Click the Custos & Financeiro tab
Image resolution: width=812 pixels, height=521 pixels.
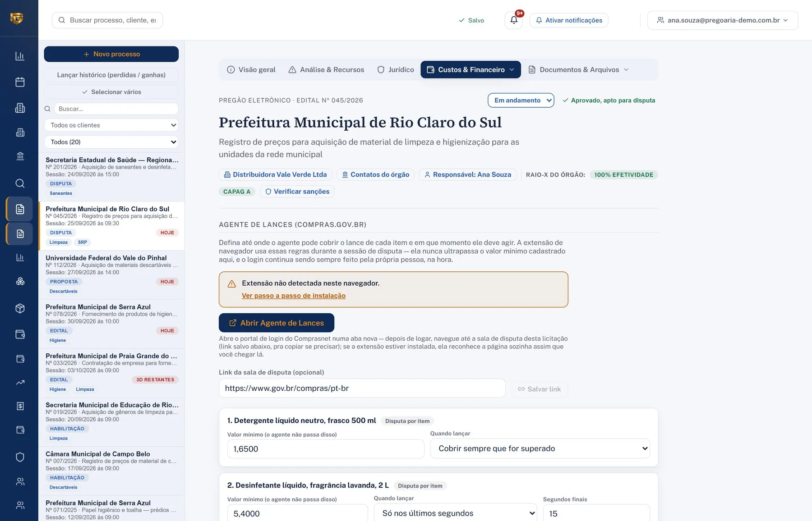[471, 70]
